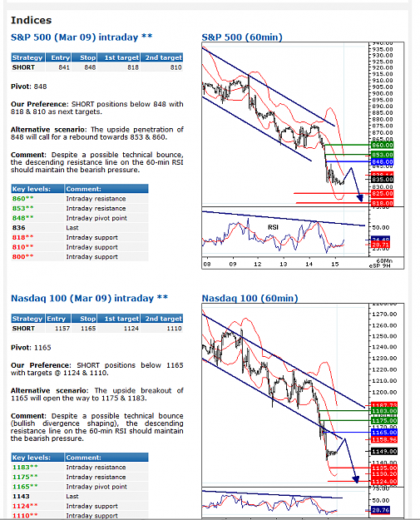Click the Strategy header in S&P 500 table
The height and width of the screenshot is (520, 420).
(27, 57)
